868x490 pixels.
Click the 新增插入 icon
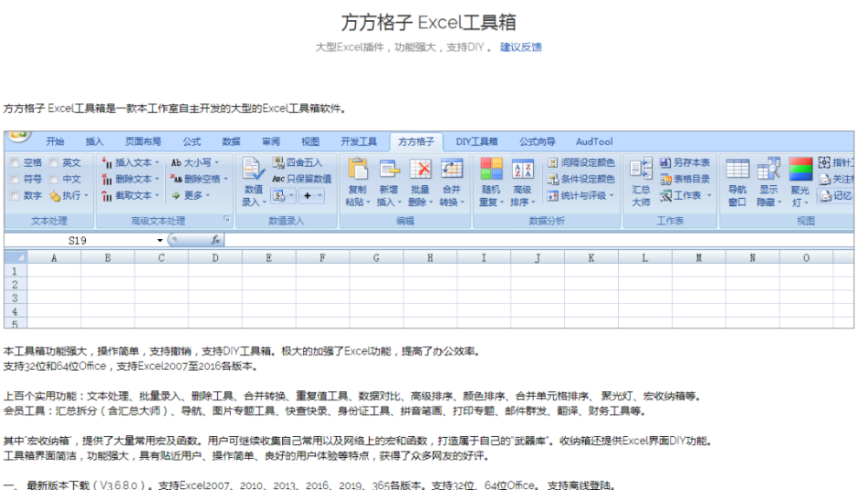click(x=389, y=169)
